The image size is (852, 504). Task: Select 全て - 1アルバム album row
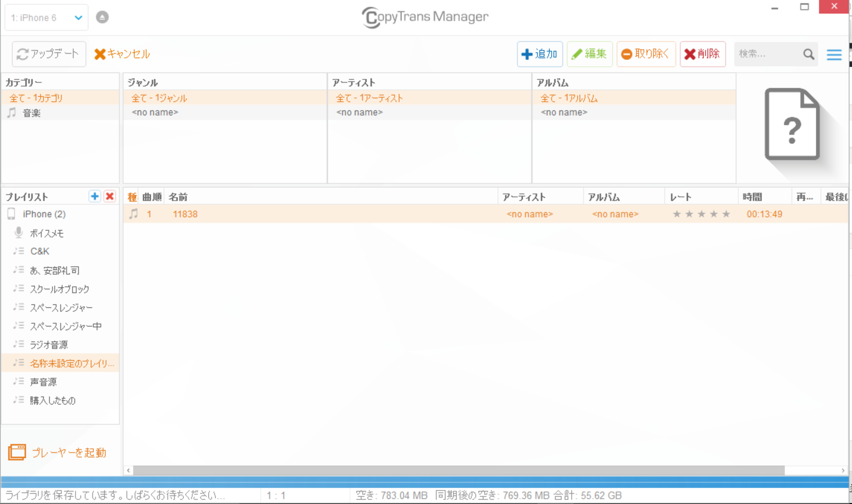(634, 98)
